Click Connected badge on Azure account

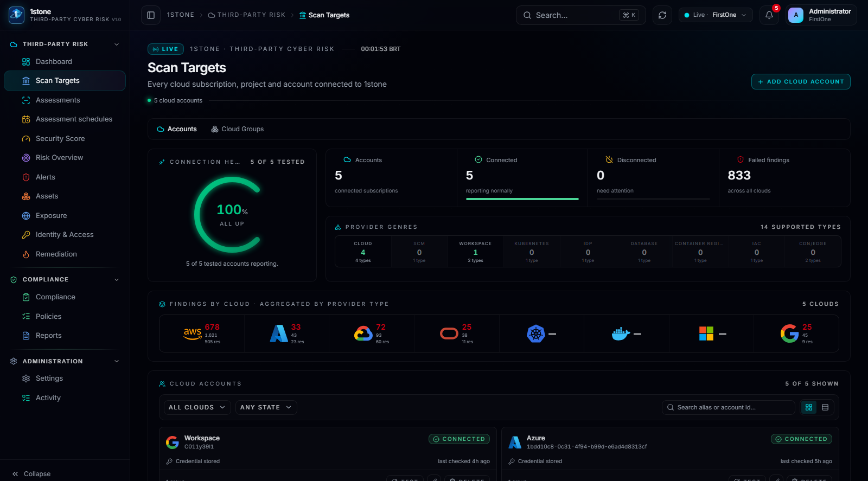point(801,439)
